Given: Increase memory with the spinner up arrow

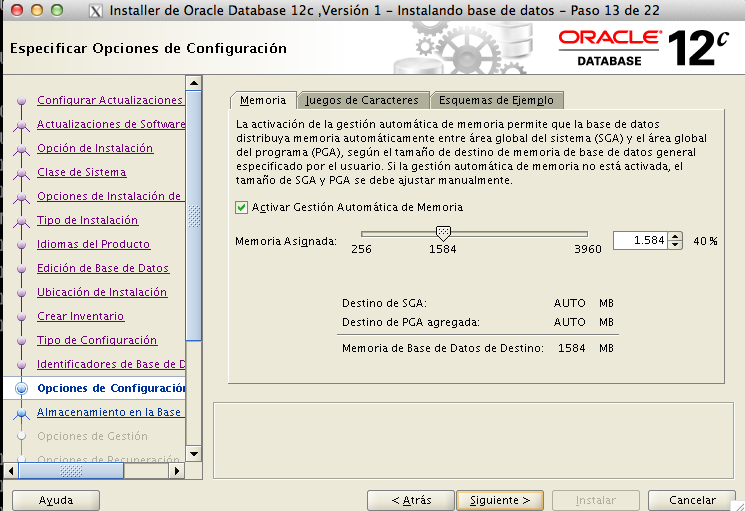Looking at the screenshot, I should [x=675, y=236].
